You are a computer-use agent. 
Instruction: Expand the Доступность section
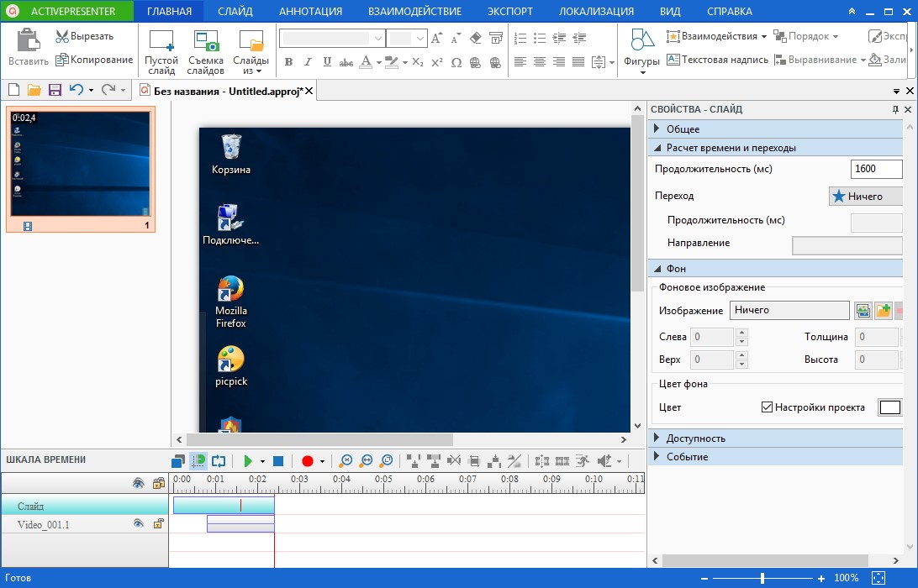[695, 438]
